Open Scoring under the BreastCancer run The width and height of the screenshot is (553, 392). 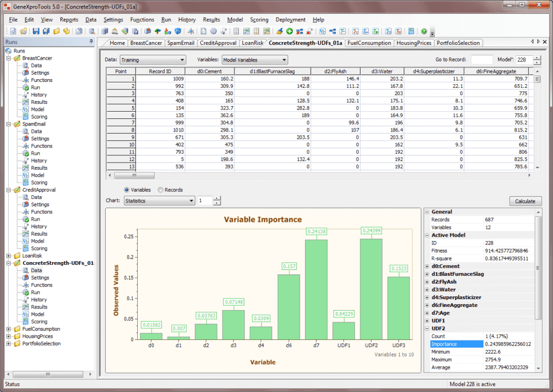click(39, 117)
